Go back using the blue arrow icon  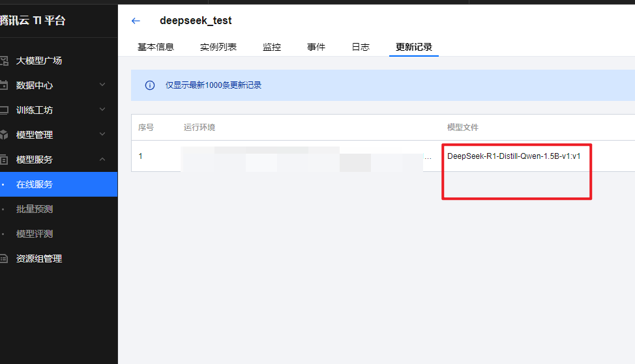click(136, 21)
